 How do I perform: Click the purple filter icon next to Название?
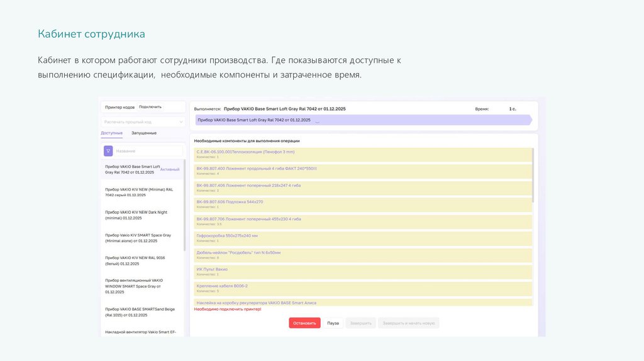click(108, 151)
